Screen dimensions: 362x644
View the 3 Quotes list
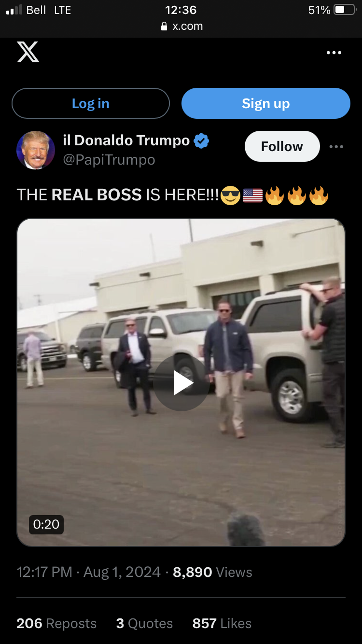point(144,623)
